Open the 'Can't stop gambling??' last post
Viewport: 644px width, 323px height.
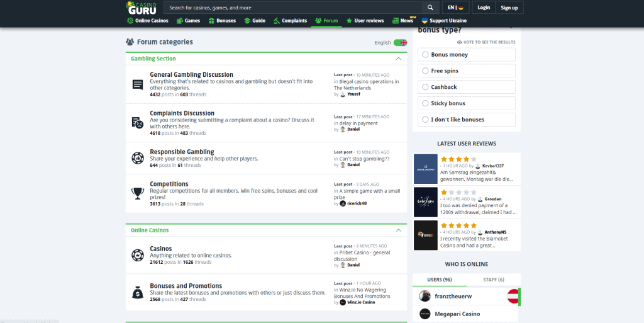(364, 159)
